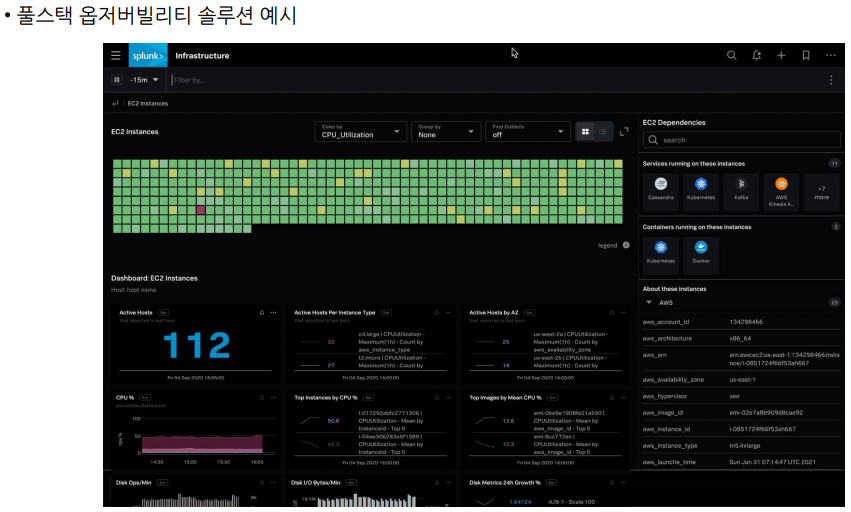This screenshot has width=851, height=512.
Task: Open the hamburger navigation menu
Action: pos(116,55)
